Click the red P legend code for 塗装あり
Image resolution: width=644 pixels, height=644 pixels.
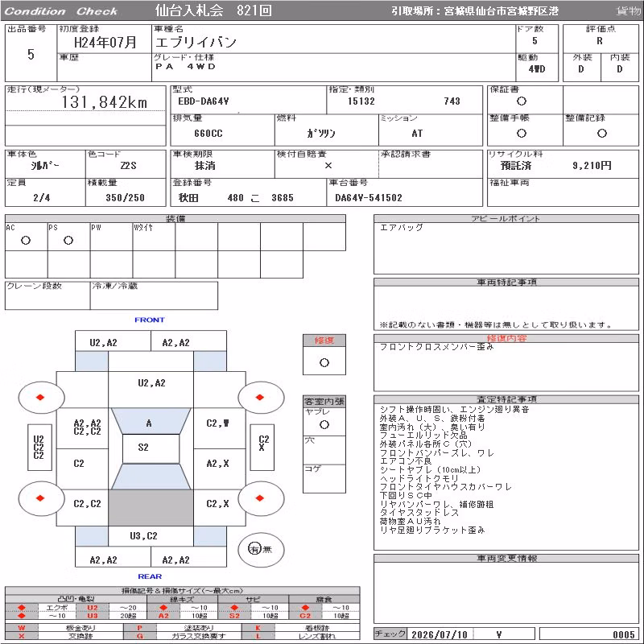pyautogui.click(x=139, y=628)
